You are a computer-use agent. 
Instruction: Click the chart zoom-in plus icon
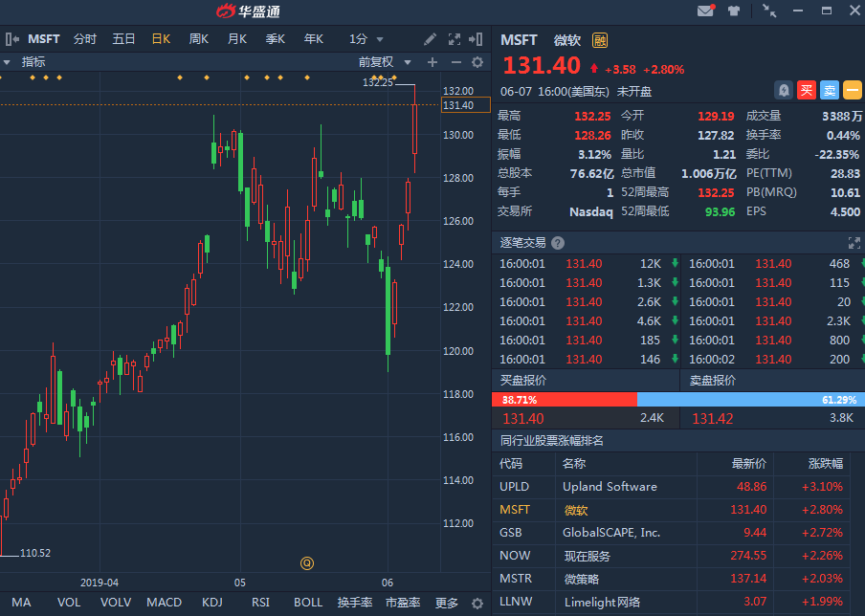click(432, 62)
